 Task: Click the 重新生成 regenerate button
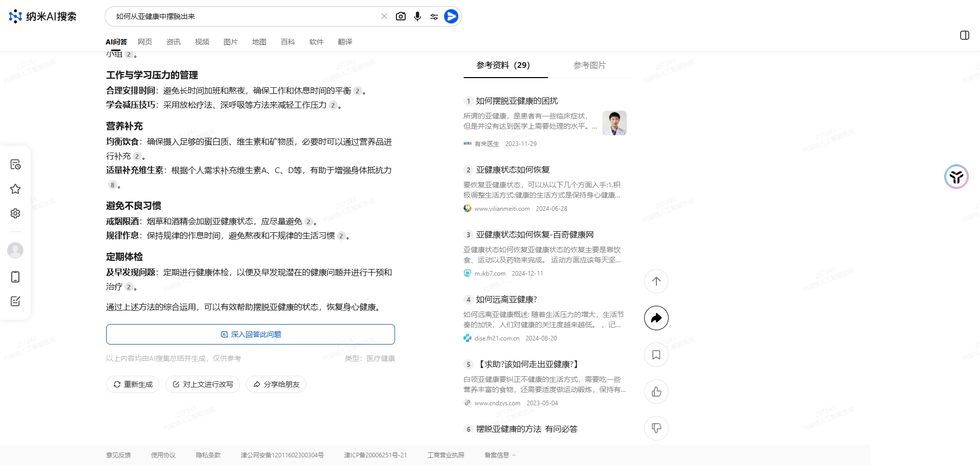tap(132, 384)
